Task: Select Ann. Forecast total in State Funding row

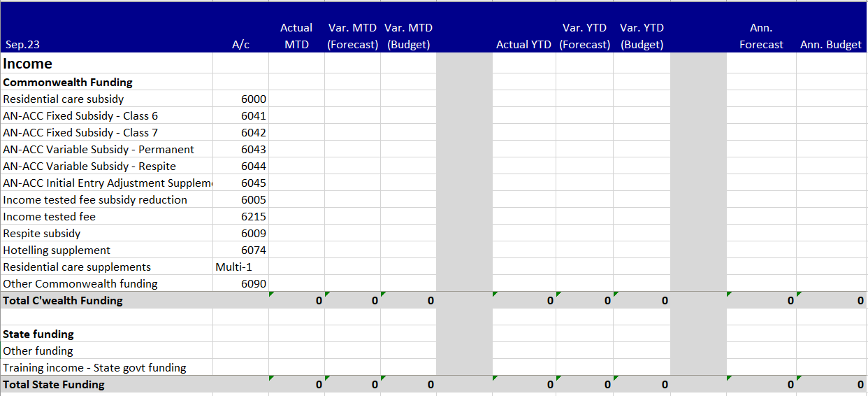Action: (761, 384)
